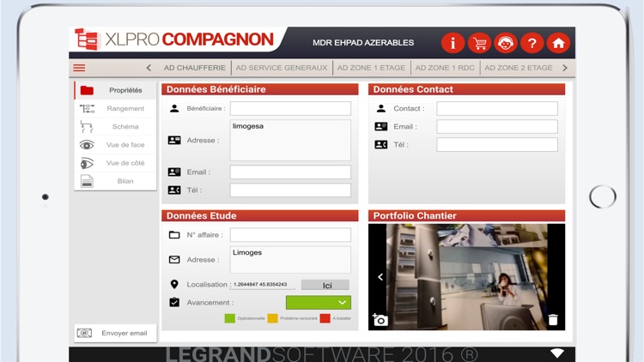Click the support headset face icon
This screenshot has width=644, height=362.
pos(506,43)
